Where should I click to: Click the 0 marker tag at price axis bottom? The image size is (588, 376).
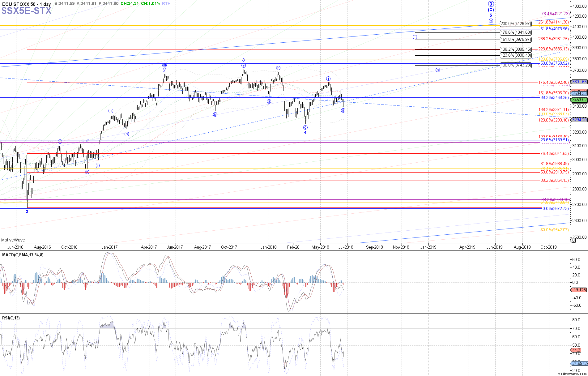[x=573, y=240]
